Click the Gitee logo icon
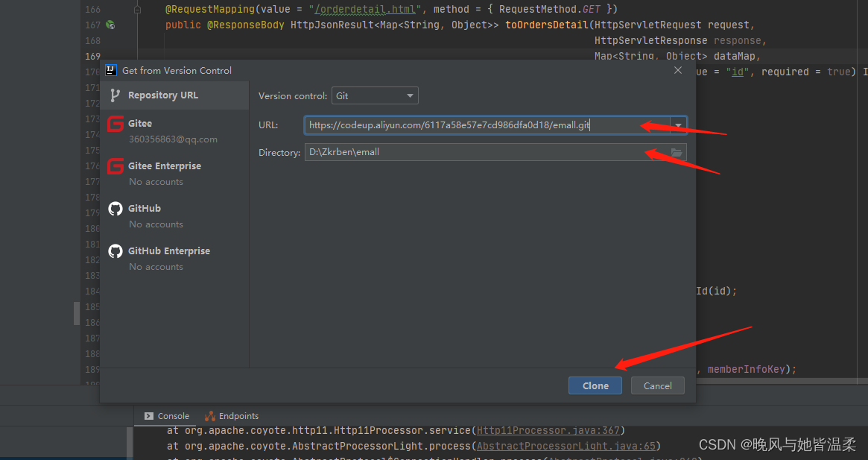 coord(115,124)
